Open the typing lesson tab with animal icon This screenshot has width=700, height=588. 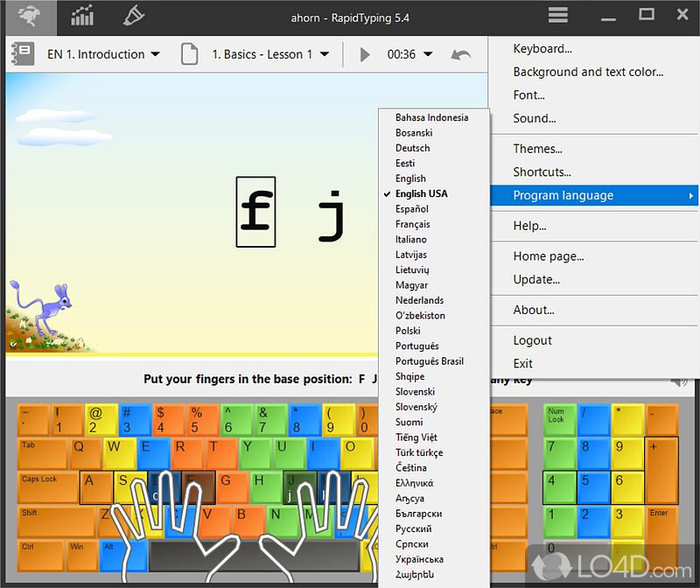click(x=29, y=16)
